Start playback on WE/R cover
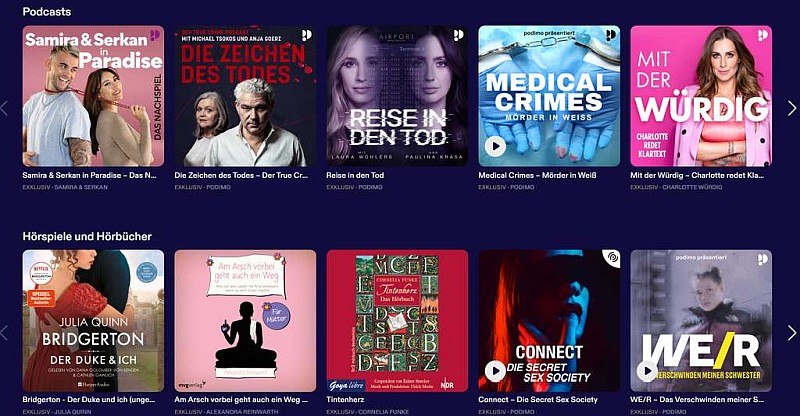 pyautogui.click(x=647, y=371)
